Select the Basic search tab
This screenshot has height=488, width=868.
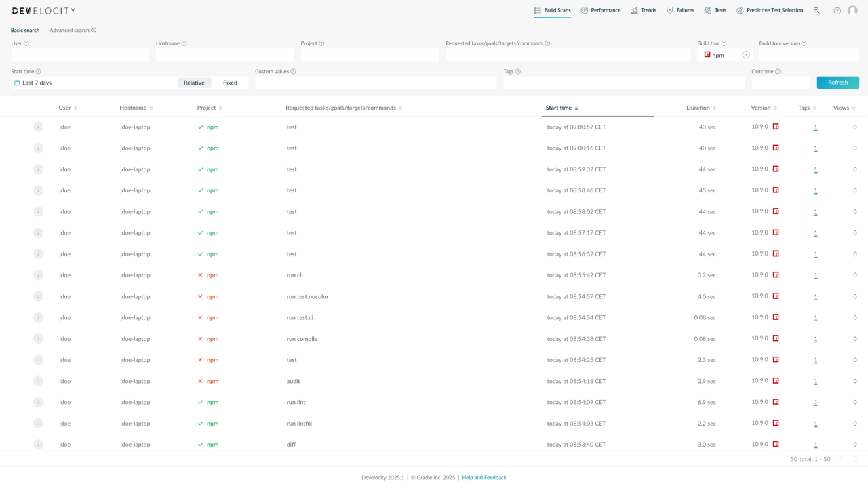[24, 30]
